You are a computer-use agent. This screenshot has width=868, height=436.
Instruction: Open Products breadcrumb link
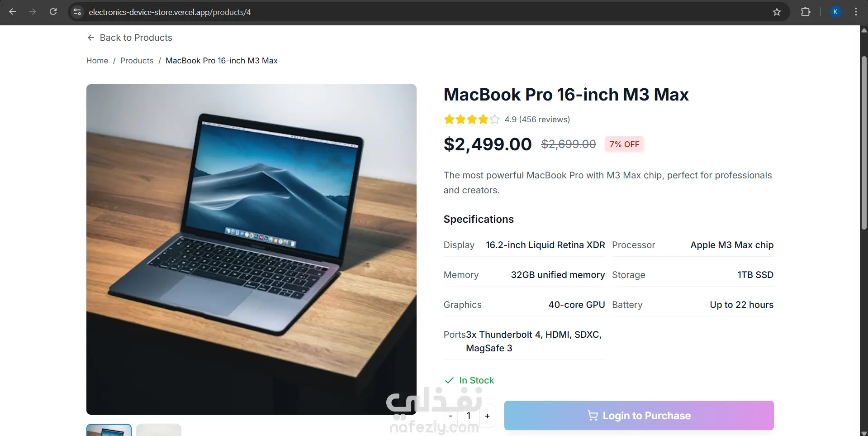(x=137, y=61)
